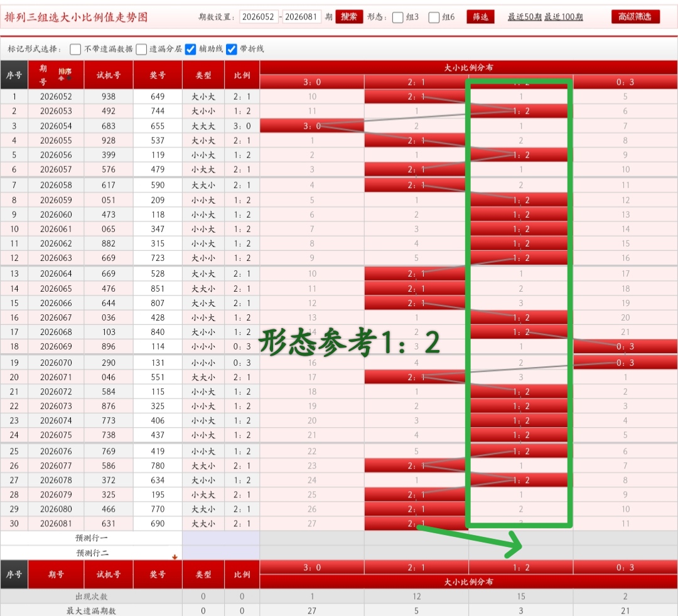
Task: Click the small red arrow beside 预测行二
Action: click(175, 556)
